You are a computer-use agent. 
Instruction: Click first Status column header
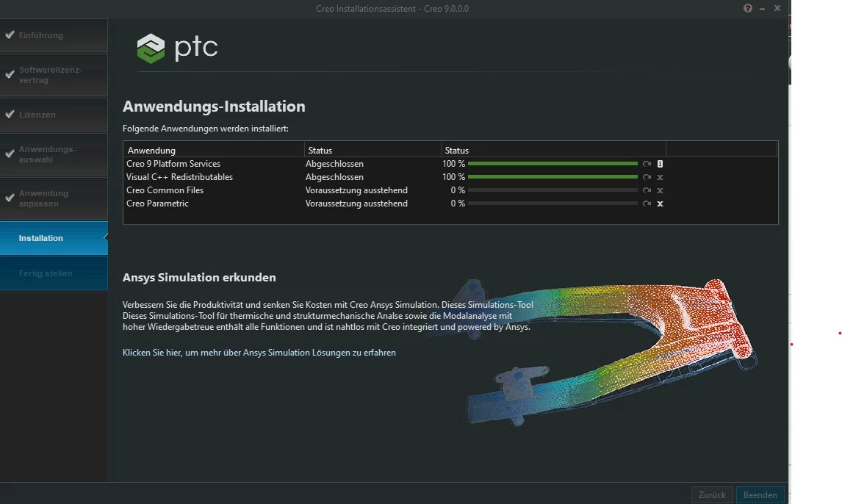click(373, 151)
